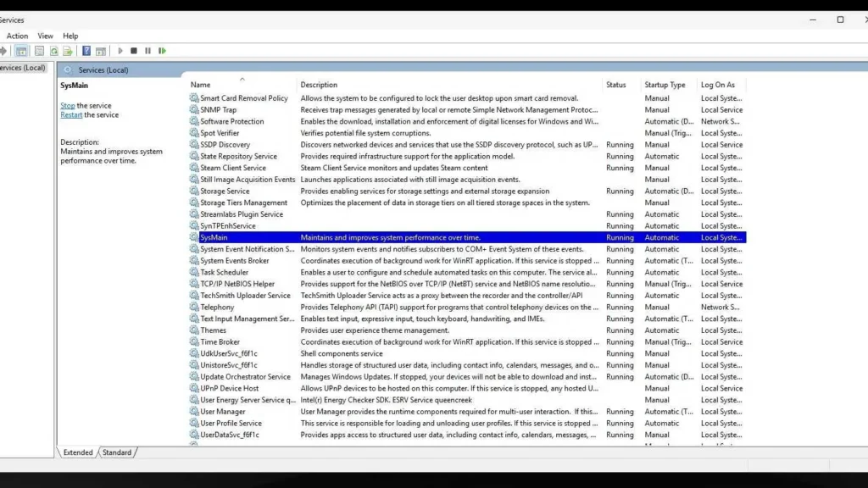Click the Start Service play icon

click(120, 51)
